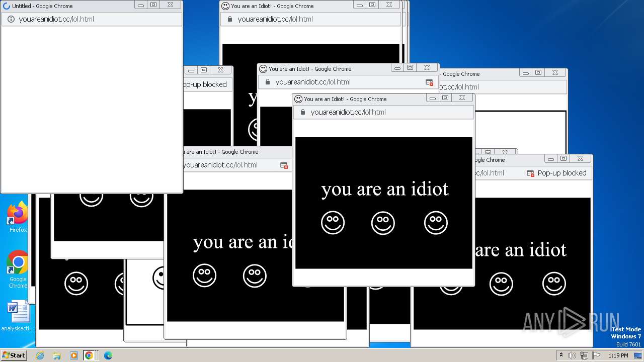Click the middle smiley face in the frontmost window
Screen dimensions: 644x362
pyautogui.click(x=383, y=223)
